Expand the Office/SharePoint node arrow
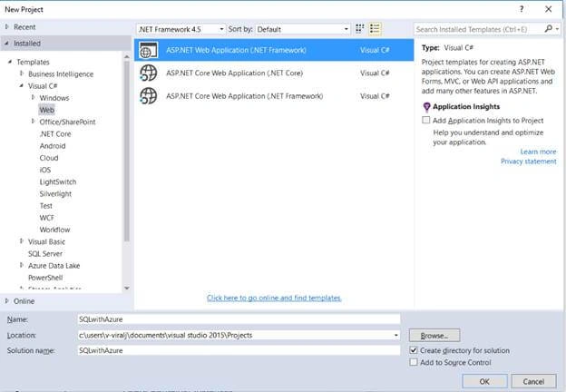 (34, 122)
